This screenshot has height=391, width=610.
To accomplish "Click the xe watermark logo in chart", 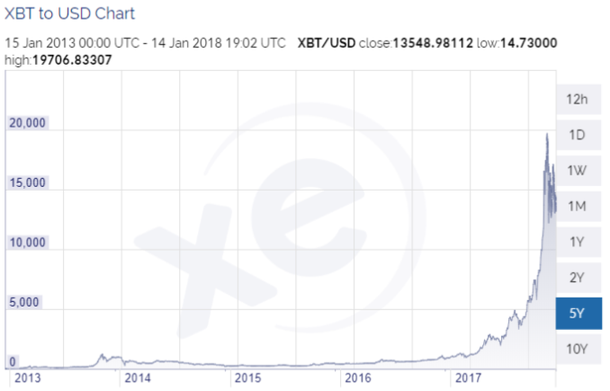I will pos(280,220).
